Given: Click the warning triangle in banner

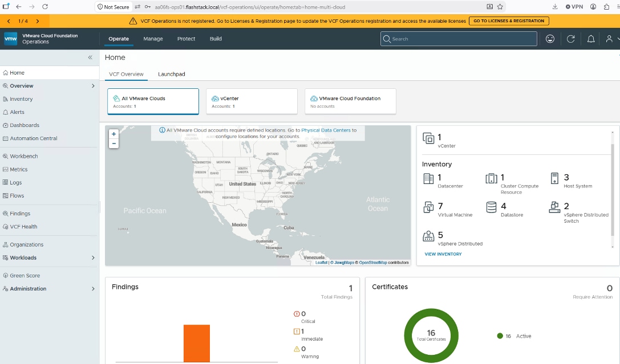Looking at the screenshot, I should [x=133, y=21].
